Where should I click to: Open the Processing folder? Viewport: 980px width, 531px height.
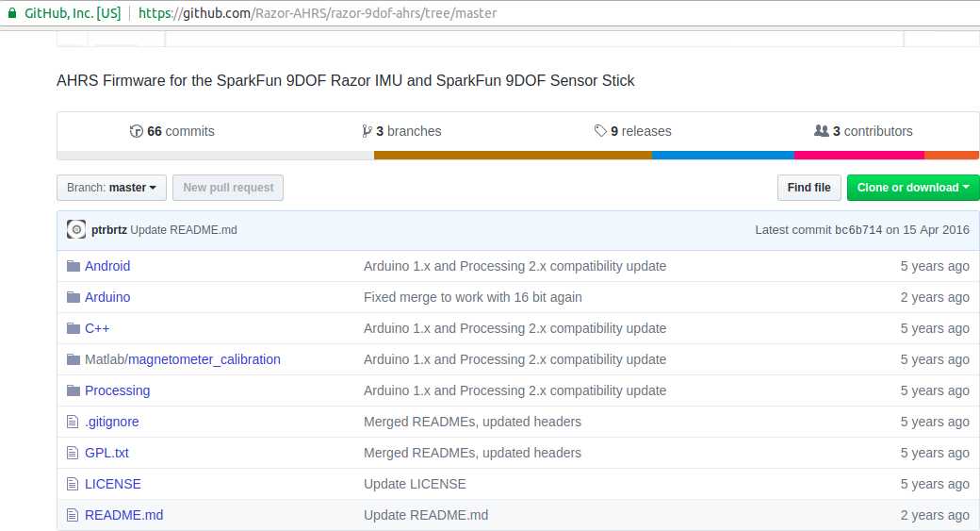coord(118,390)
